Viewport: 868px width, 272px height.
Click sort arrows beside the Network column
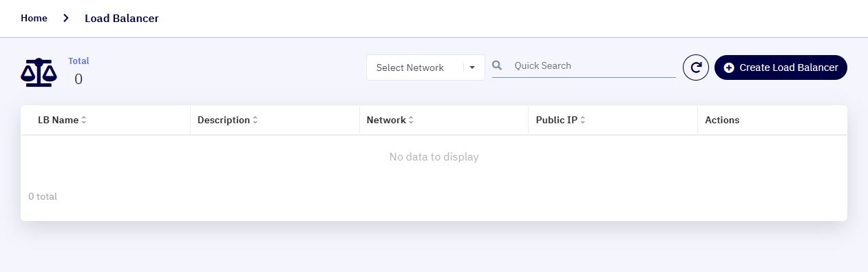pyautogui.click(x=412, y=120)
